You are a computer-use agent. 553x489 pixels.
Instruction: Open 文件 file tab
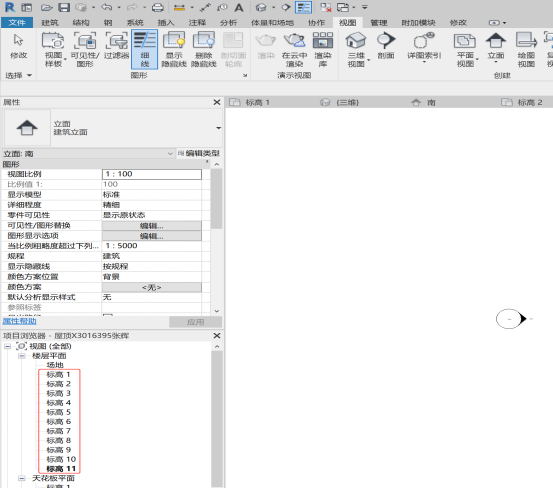(17, 23)
